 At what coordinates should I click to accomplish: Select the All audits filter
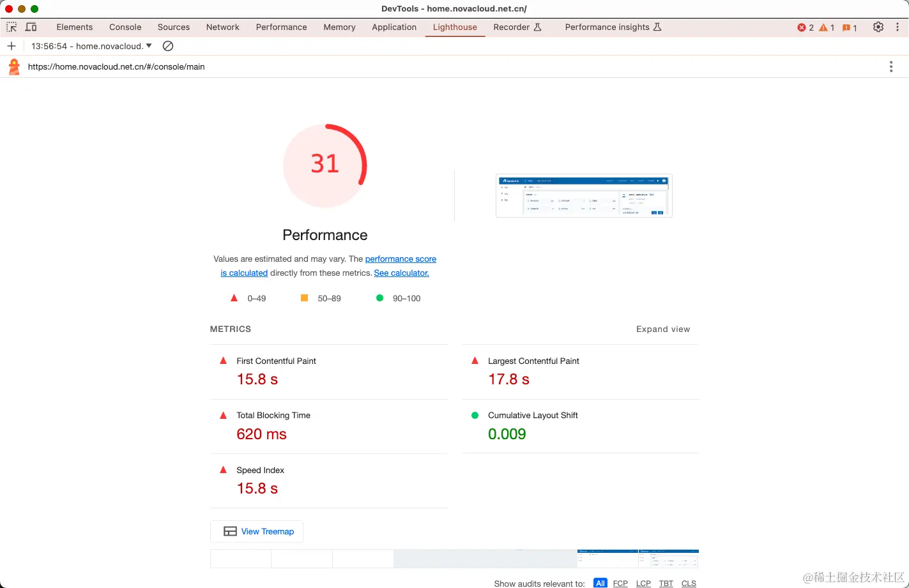click(x=600, y=584)
